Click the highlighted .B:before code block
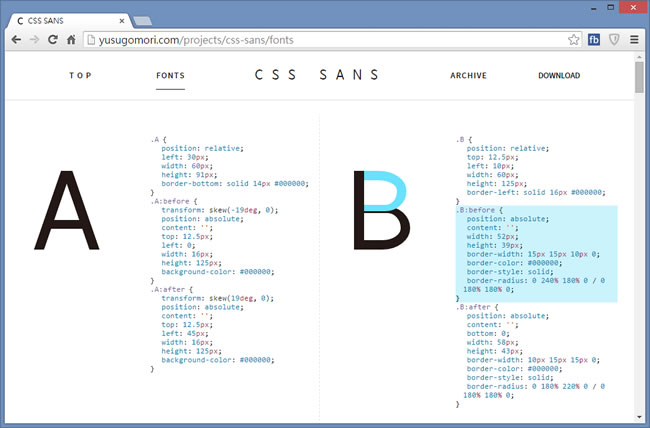This screenshot has width=650, height=428. point(535,254)
